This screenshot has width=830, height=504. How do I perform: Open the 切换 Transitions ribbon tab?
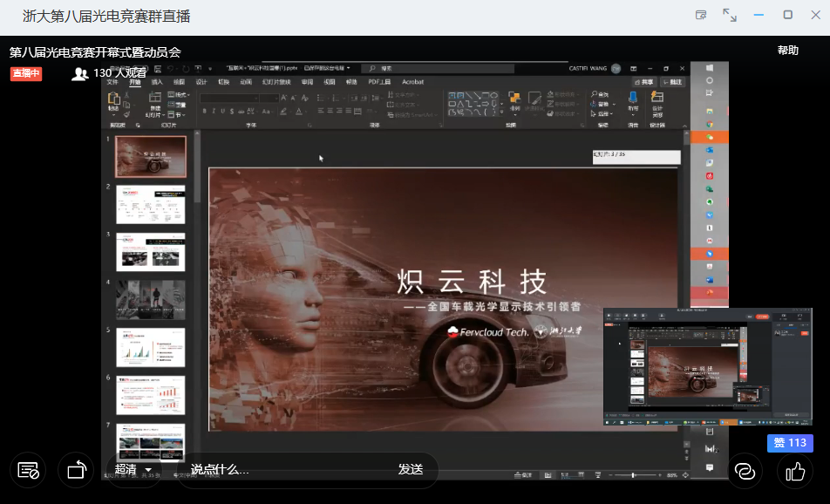pyautogui.click(x=224, y=82)
